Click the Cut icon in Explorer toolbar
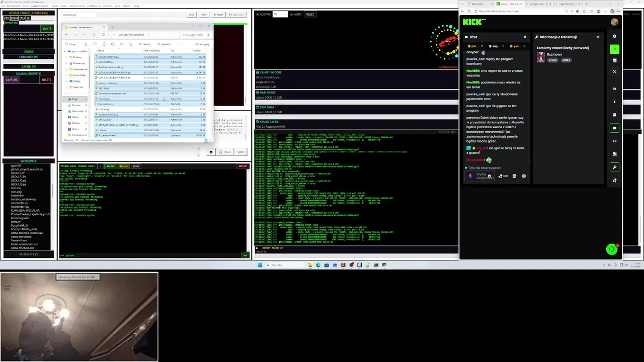The height and width of the screenshot is (362, 644). click(x=86, y=44)
